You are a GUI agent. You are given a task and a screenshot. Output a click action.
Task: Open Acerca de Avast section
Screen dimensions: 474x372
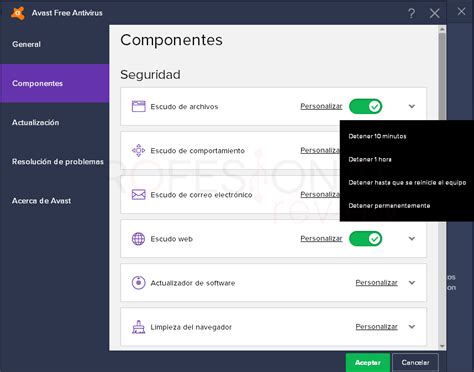(x=55, y=201)
